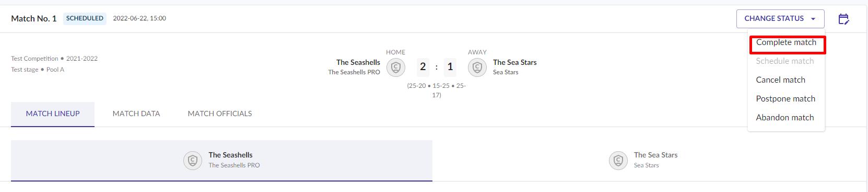Select the MATCH LINEUP tab
Screen dimensions: 868x192
pyautogui.click(x=53, y=114)
